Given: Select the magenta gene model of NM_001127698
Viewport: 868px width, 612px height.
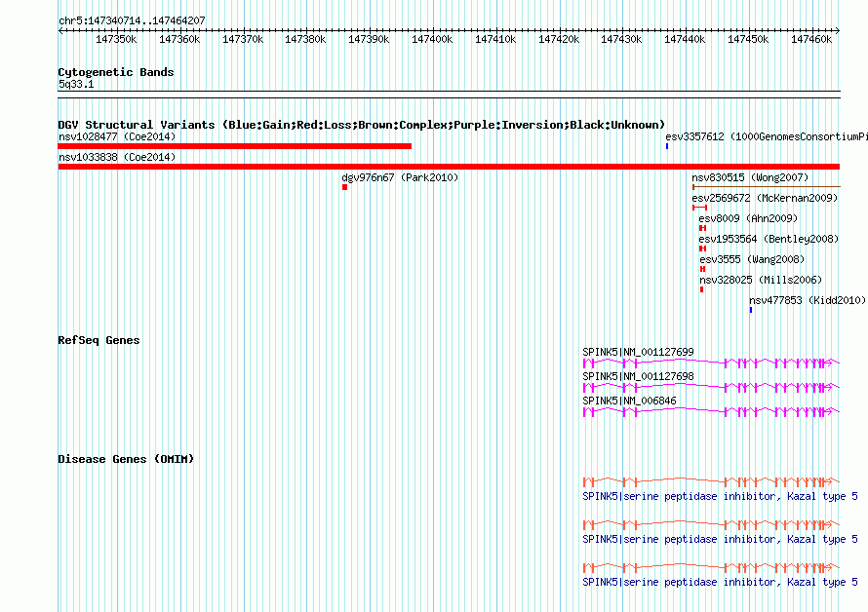Looking at the screenshot, I should click(x=711, y=387).
